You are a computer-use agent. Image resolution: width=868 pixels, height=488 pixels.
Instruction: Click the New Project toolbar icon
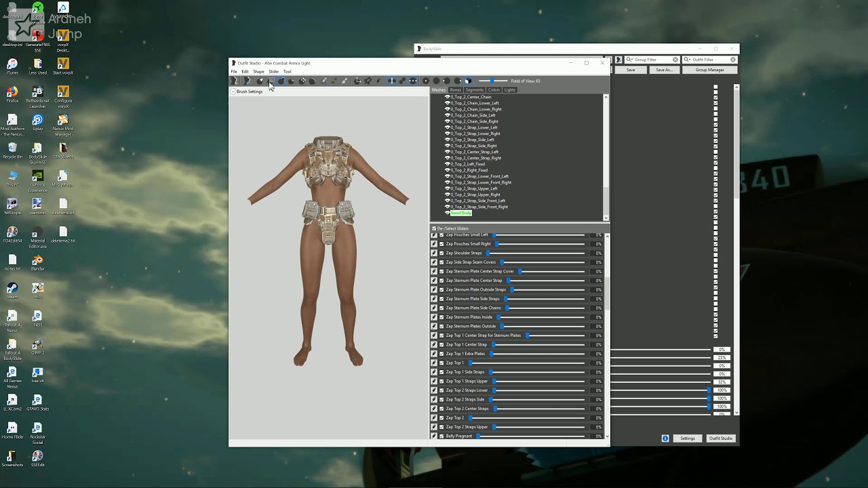[x=234, y=81]
